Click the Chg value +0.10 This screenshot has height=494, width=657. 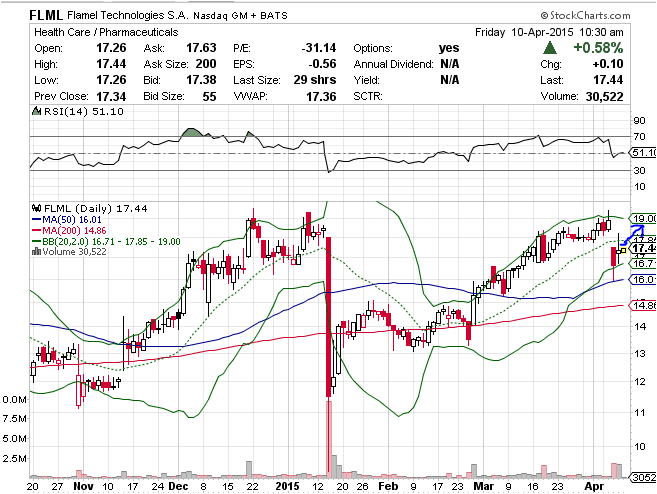point(608,64)
